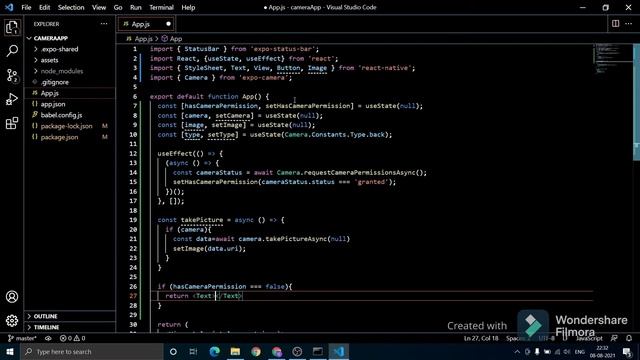Screen dimensions: 640x360
Task: Launch Microsoft Edge from taskbar
Action: (214, 351)
